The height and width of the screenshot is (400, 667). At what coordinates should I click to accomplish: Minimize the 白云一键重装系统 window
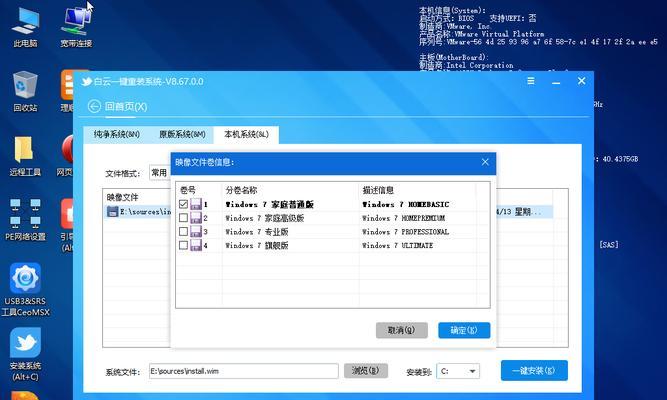click(556, 81)
